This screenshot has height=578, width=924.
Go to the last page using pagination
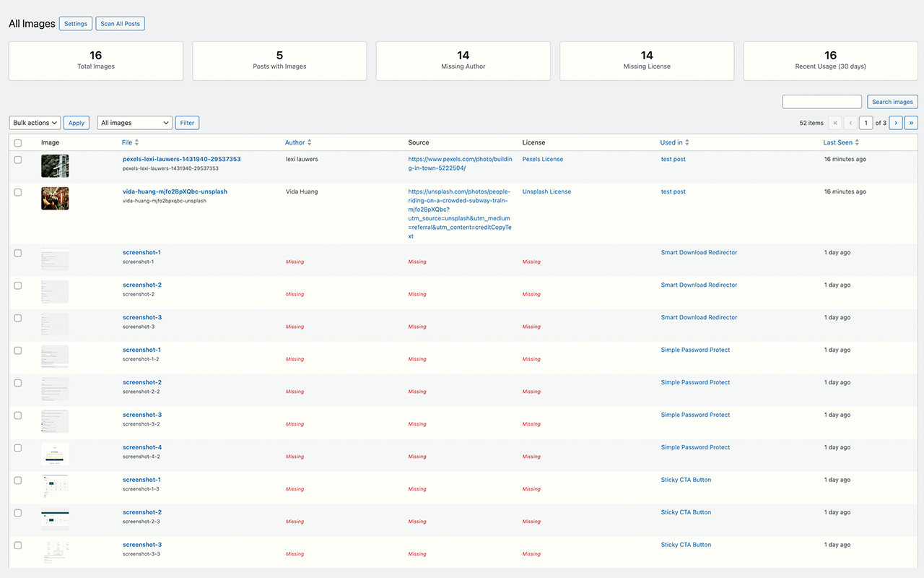[911, 123]
